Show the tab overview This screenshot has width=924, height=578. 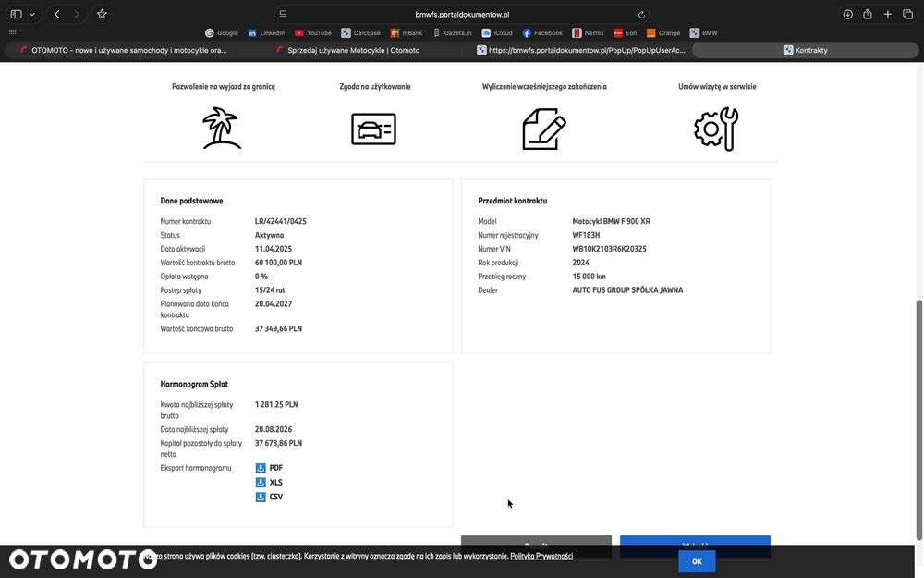click(907, 14)
